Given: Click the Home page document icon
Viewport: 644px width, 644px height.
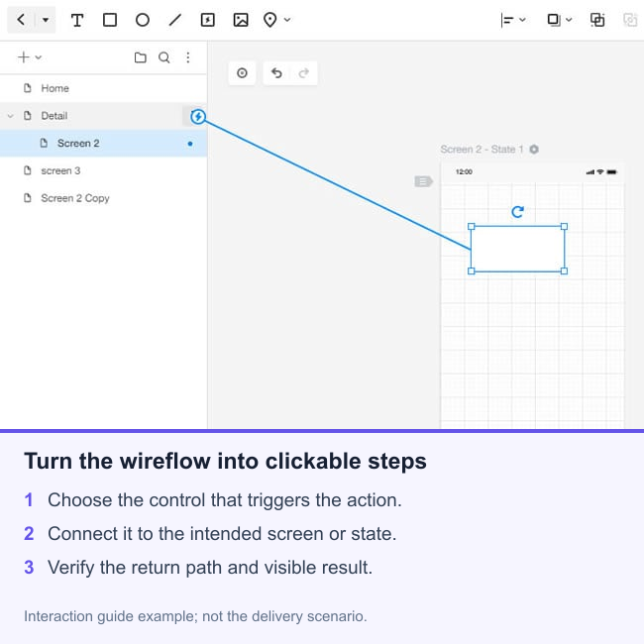Looking at the screenshot, I should click(x=28, y=88).
